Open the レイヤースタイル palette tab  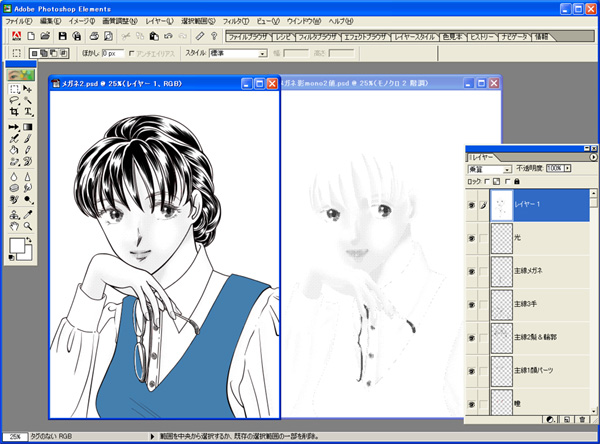[x=415, y=37]
